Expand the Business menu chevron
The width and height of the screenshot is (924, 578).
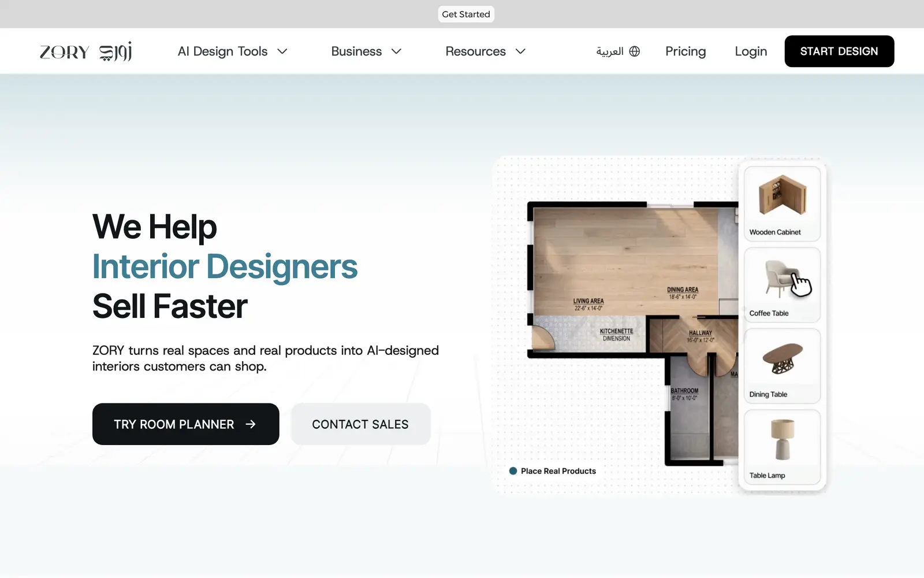coord(396,51)
